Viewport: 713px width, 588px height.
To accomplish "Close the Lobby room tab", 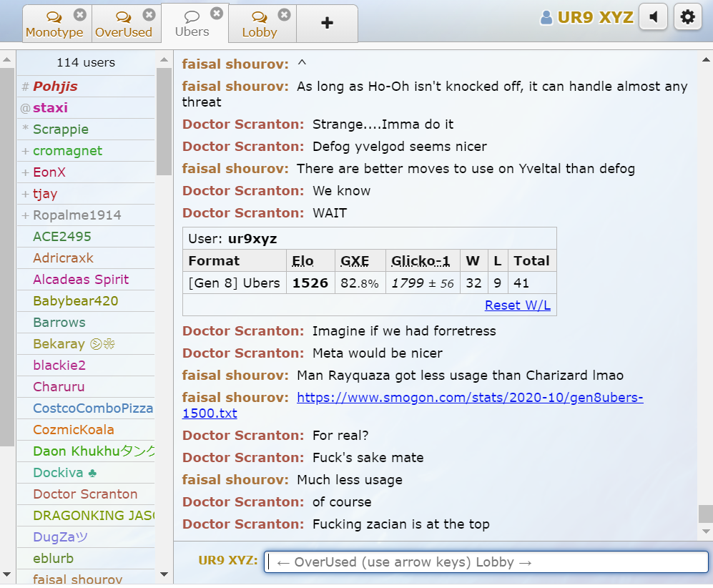I will click(x=284, y=14).
